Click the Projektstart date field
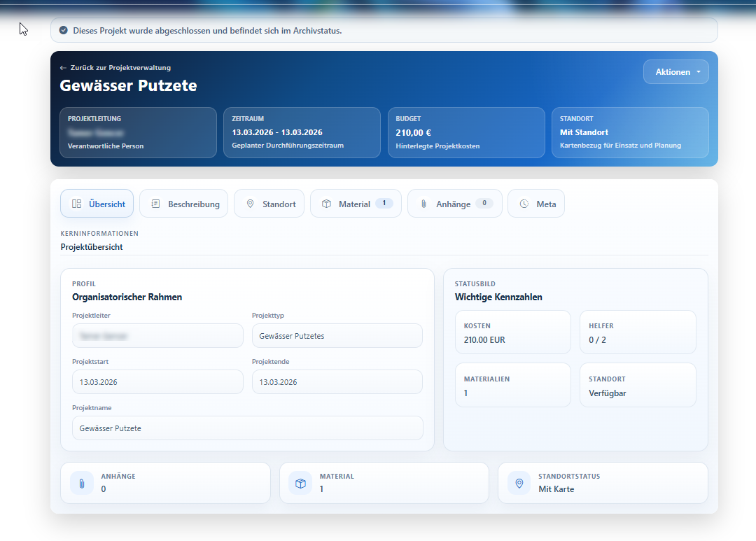Image resolution: width=756 pixels, height=541 pixels. point(157,382)
